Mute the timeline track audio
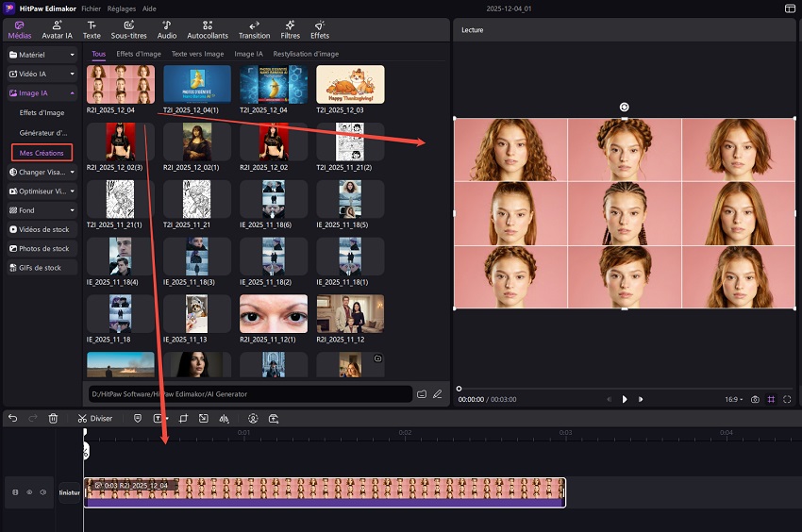Viewport: 802px width, 532px height. 43,492
